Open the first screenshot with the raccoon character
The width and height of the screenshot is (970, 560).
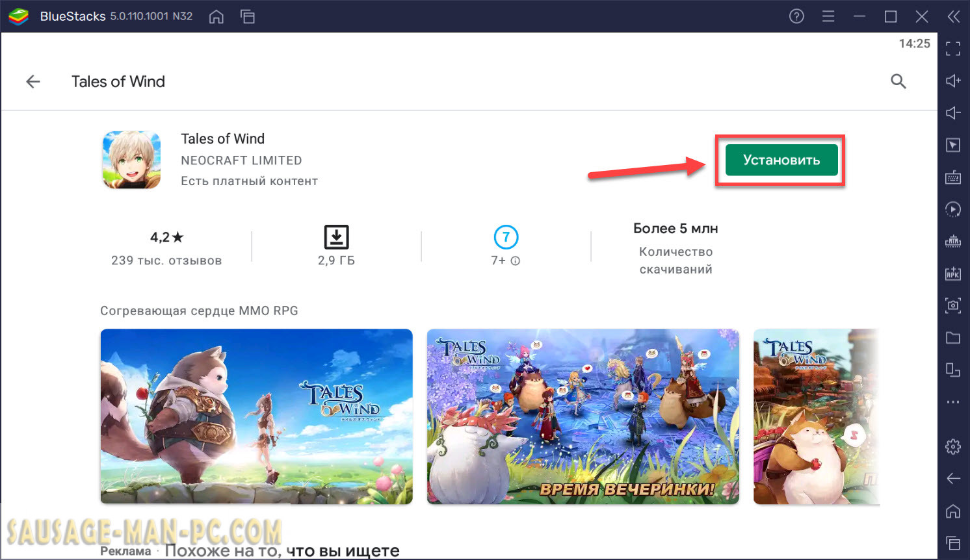(256, 416)
